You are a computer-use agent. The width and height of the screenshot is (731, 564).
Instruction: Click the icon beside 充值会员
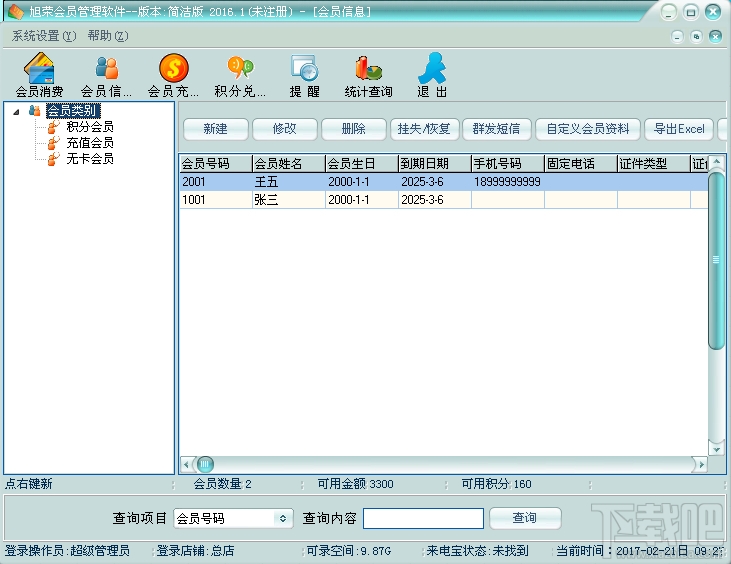point(54,142)
